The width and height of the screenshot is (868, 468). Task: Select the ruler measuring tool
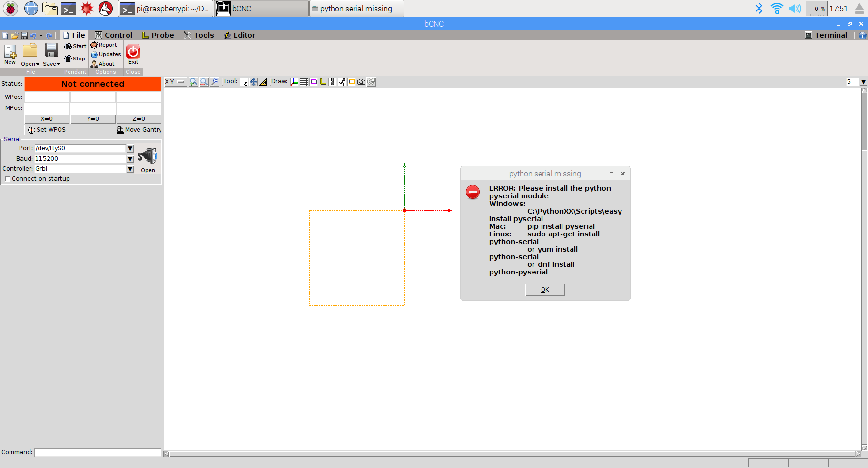click(263, 82)
